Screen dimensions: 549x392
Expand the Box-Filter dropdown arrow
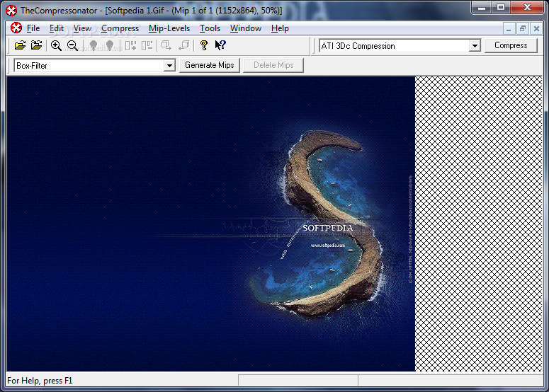tap(169, 65)
